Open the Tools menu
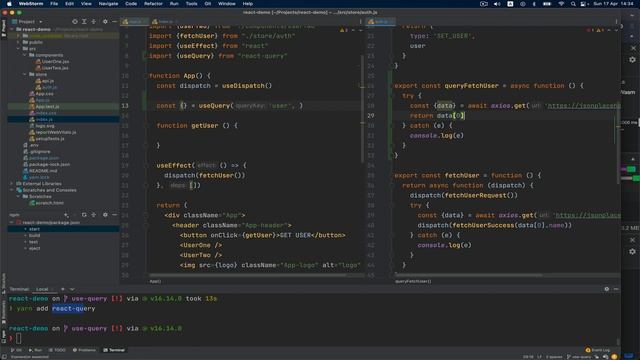640x360 pixels. pyautogui.click(x=191, y=4)
